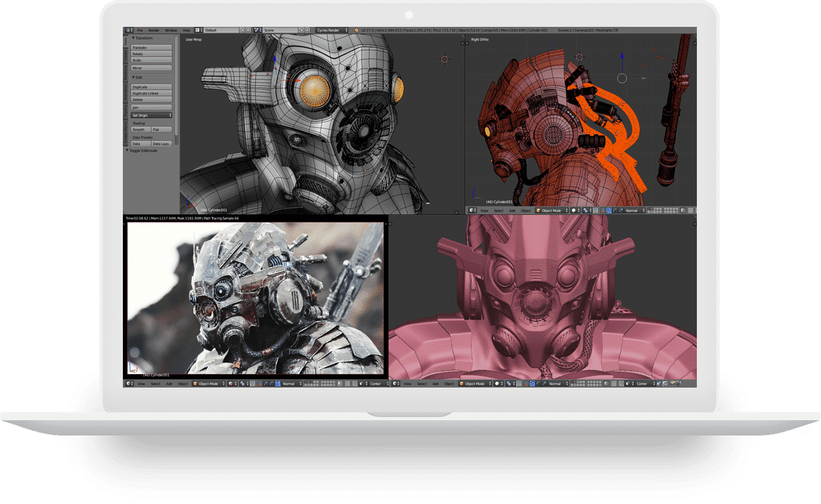Add a new screen layout with plus
The image size is (821, 504).
243,30
